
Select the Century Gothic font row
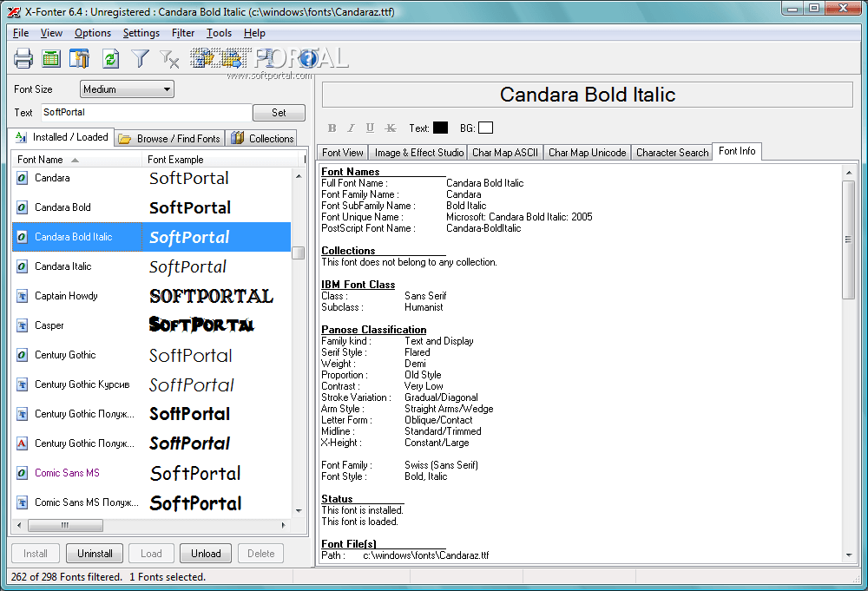151,355
